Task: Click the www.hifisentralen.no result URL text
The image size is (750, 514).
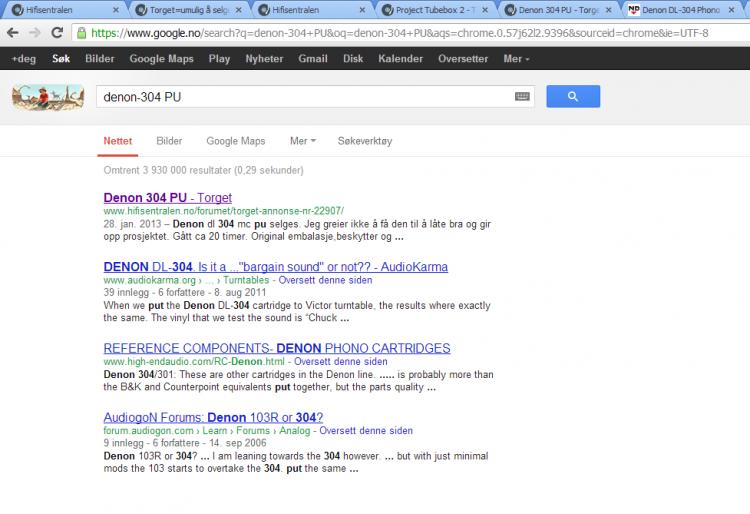Action: click(x=223, y=211)
